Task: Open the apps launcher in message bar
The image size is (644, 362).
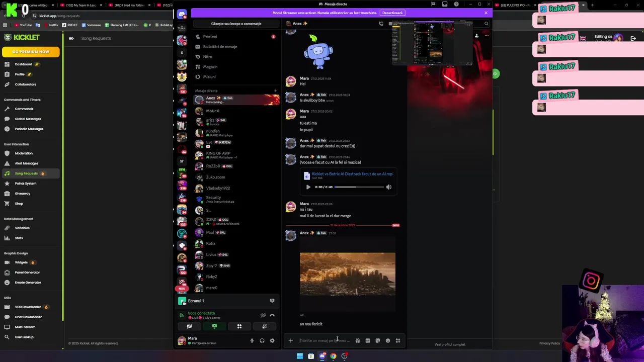Action: 398,340
